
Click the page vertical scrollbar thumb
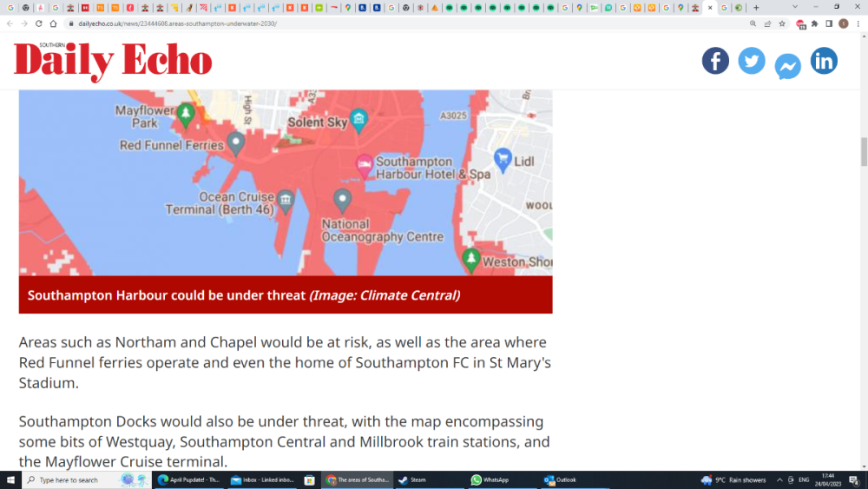[x=864, y=151]
